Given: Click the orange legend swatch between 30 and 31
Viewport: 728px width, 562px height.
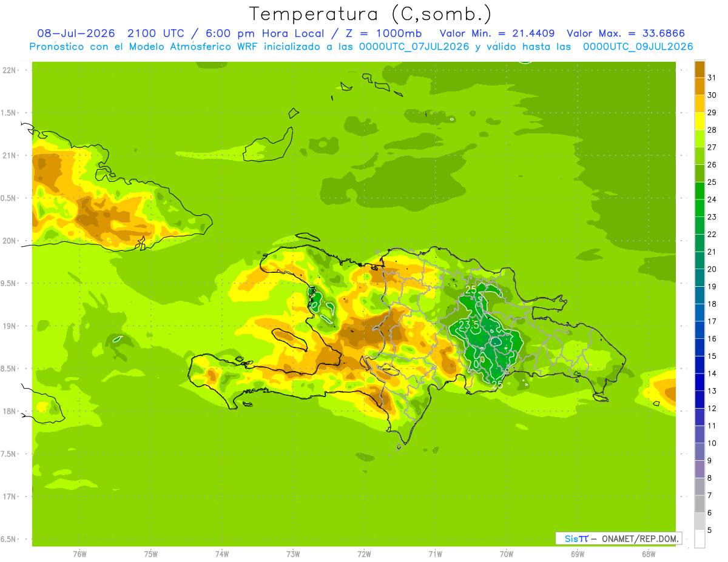Looking at the screenshot, I should [700, 87].
